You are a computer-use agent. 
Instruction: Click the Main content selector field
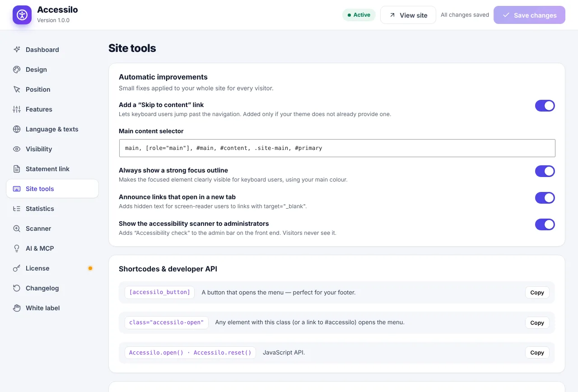tap(337, 148)
